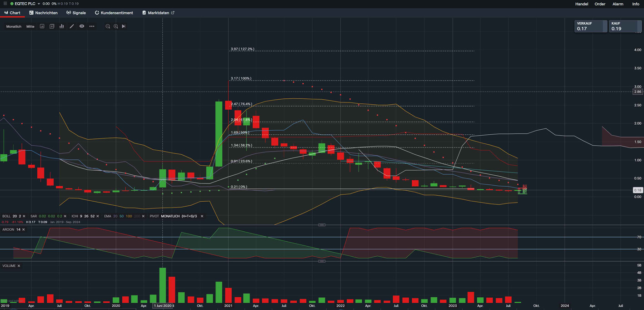Select the drawing tool in the chart toolbar

pyautogui.click(x=71, y=26)
